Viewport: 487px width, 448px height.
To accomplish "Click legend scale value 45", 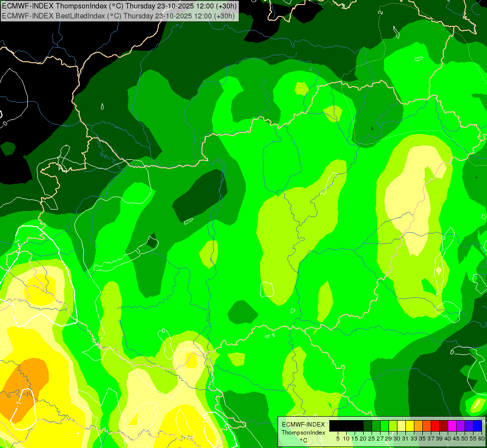I will tap(457, 439).
